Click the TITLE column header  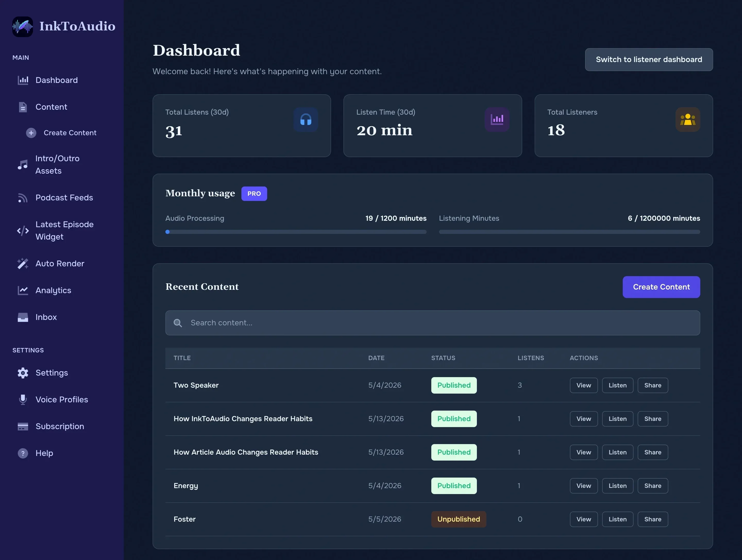tap(182, 358)
